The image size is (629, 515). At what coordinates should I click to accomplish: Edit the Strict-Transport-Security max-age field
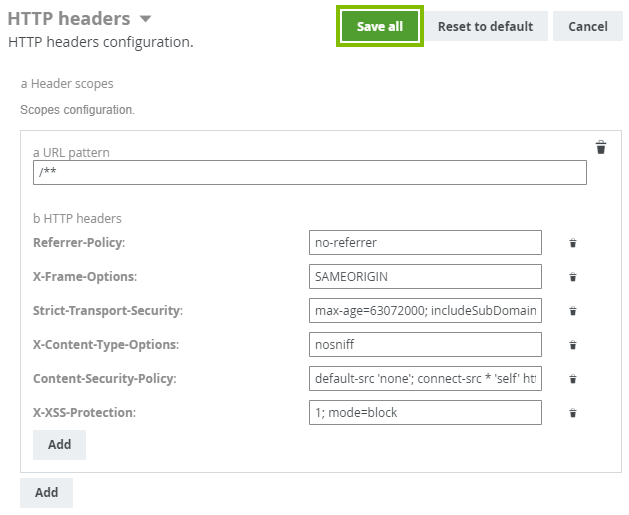425,310
